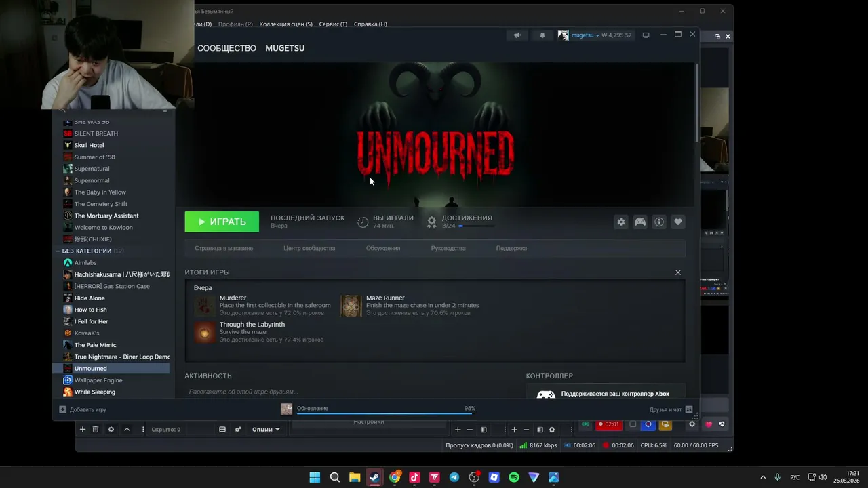The width and height of the screenshot is (868, 488).
Task: Launch Unmourned with green Play button
Action: tap(222, 222)
